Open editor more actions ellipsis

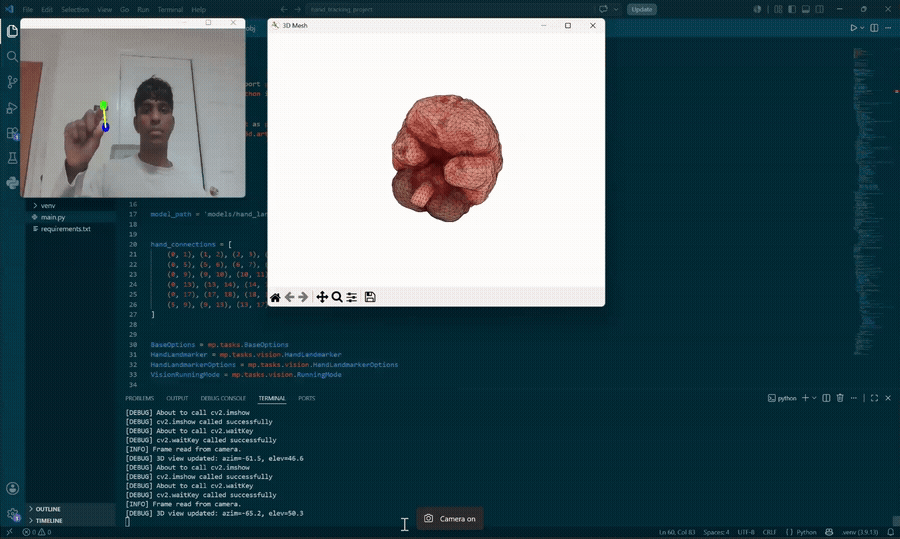pyautogui.click(x=889, y=28)
